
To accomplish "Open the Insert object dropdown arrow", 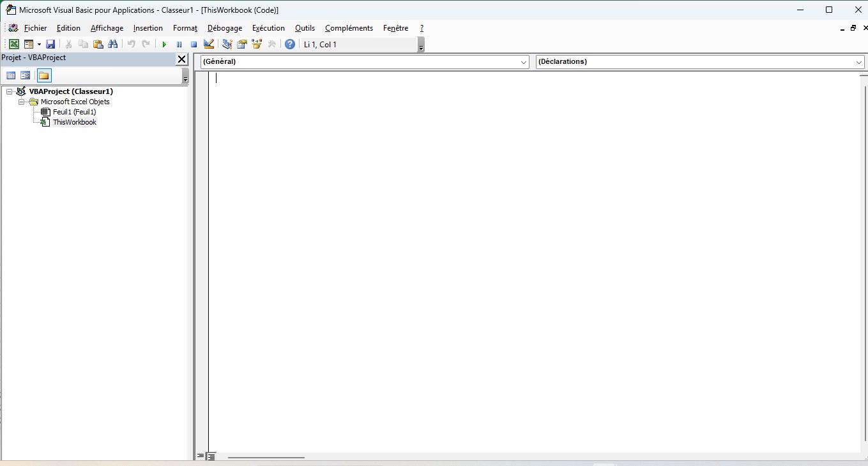I will click(x=39, y=44).
